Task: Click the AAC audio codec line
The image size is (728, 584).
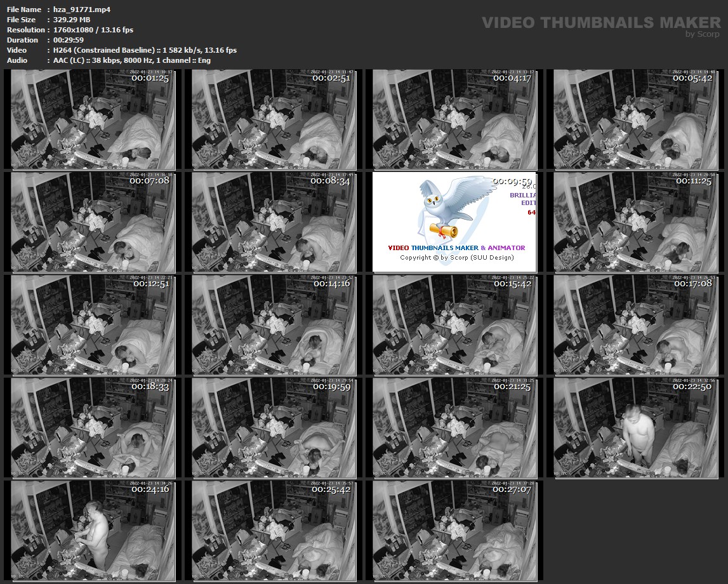Action: (132, 60)
